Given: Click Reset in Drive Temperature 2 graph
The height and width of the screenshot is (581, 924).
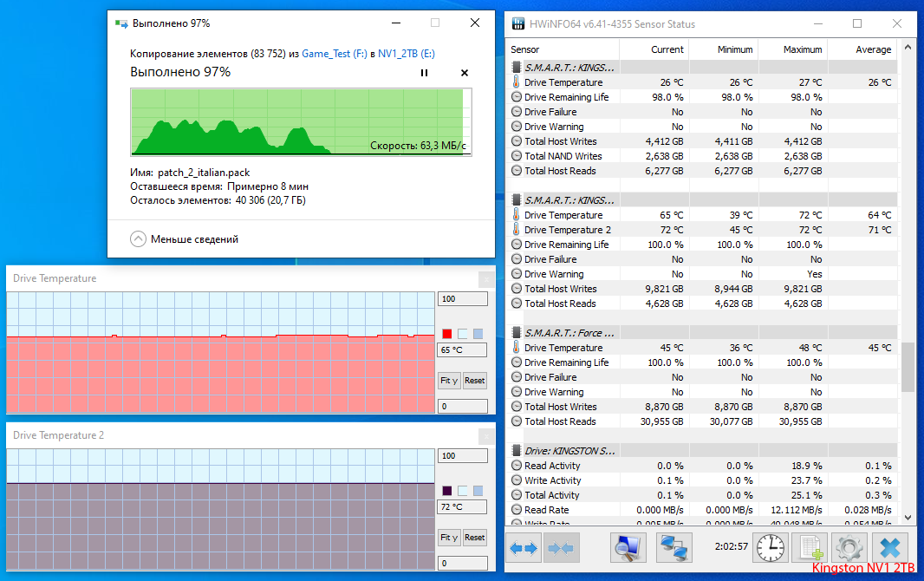Looking at the screenshot, I should (x=474, y=538).
